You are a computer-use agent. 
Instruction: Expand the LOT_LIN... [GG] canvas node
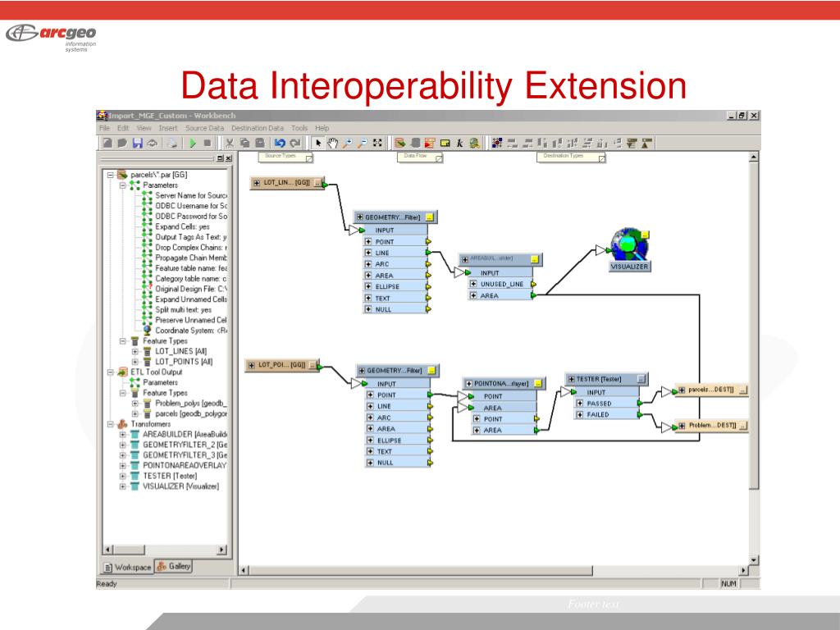[x=257, y=183]
